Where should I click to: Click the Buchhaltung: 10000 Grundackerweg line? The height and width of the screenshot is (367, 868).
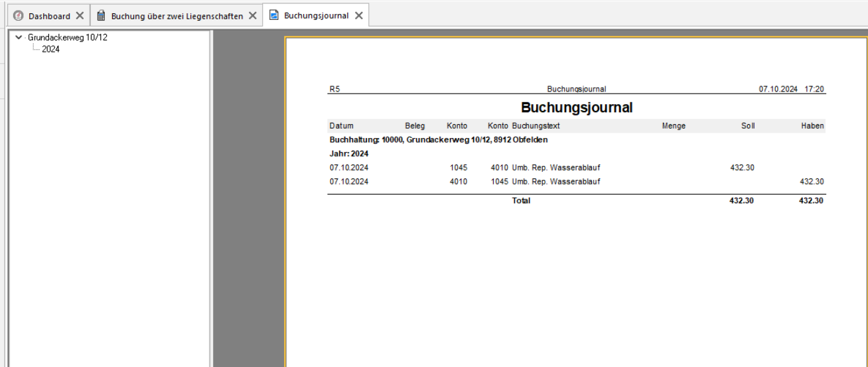(x=439, y=140)
